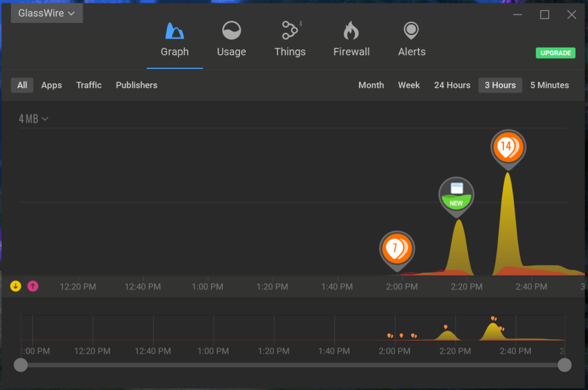This screenshot has width=588, height=390.
Task: Toggle the yellow download traffic indicator
Action: pyautogui.click(x=16, y=286)
